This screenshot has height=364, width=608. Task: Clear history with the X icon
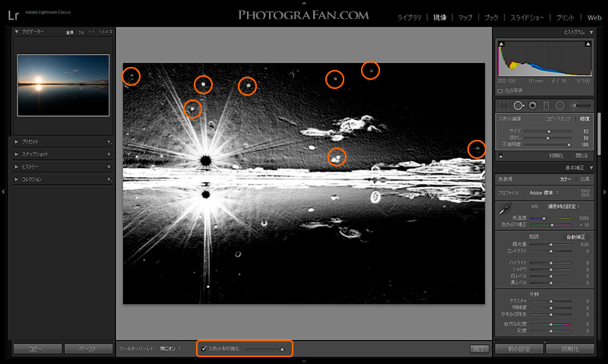point(109,166)
